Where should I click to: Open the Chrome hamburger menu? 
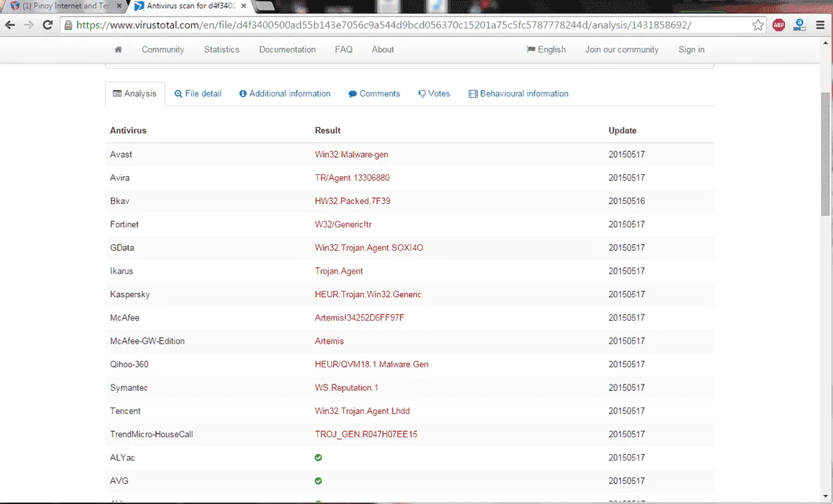pyautogui.click(x=820, y=25)
